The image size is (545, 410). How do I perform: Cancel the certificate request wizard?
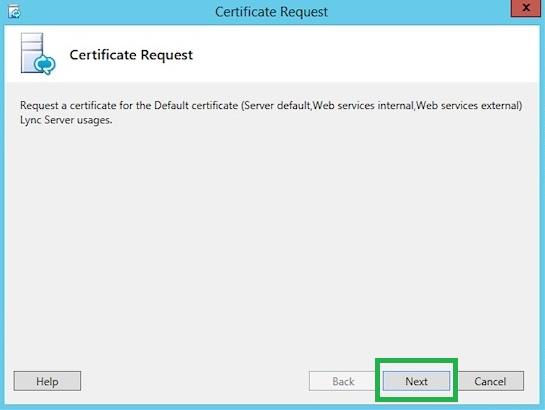click(490, 381)
